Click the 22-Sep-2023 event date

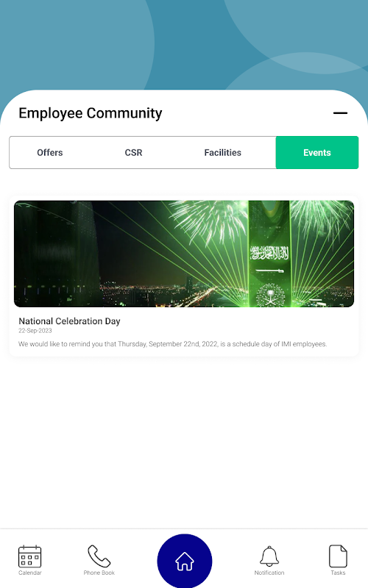(35, 331)
